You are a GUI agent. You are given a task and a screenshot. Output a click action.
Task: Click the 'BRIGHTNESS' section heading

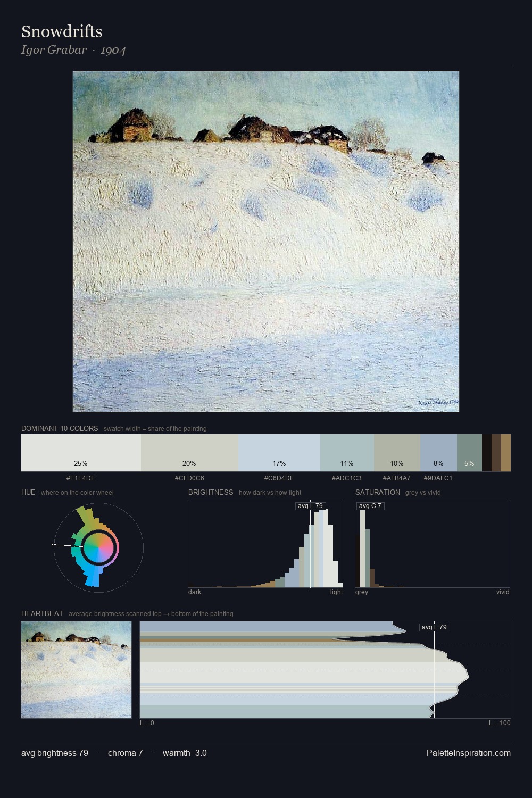pyautogui.click(x=211, y=492)
